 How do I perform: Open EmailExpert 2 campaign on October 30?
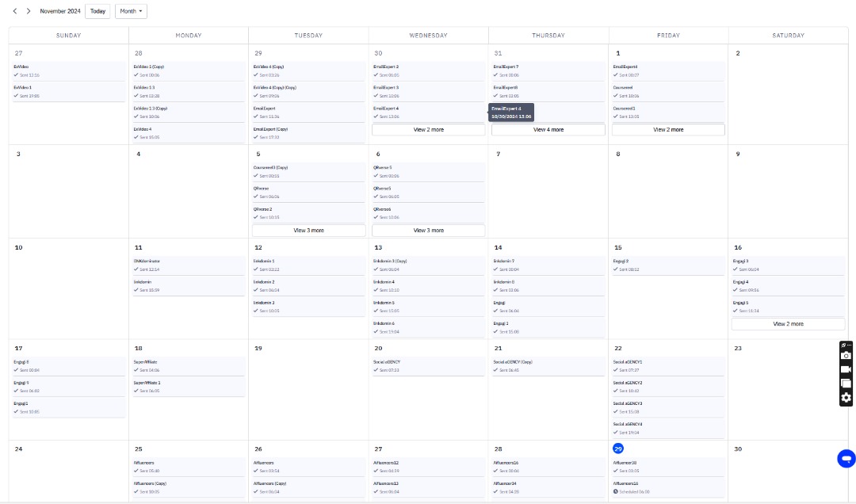coord(429,71)
